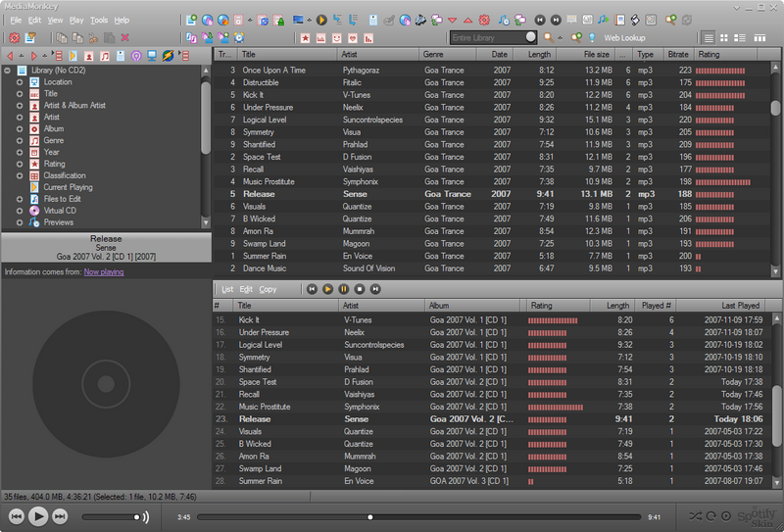Open the List menu in Now Playing
The image size is (784, 532).
[227, 289]
